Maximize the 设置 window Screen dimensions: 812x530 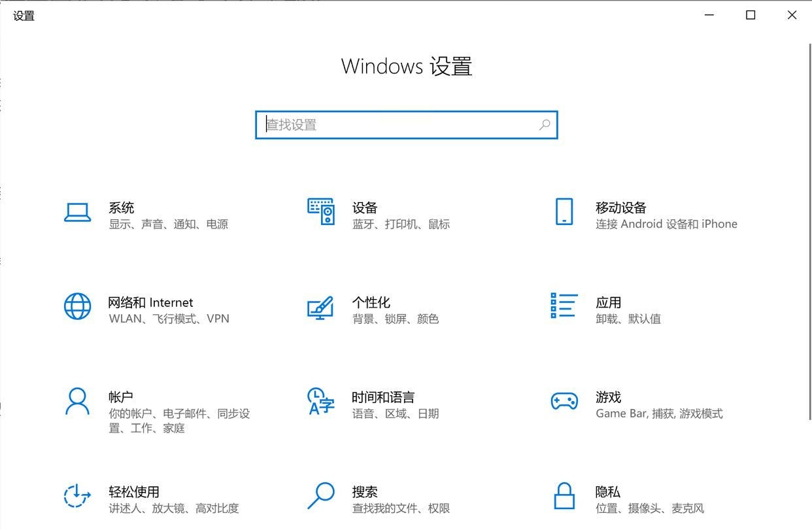click(x=751, y=15)
